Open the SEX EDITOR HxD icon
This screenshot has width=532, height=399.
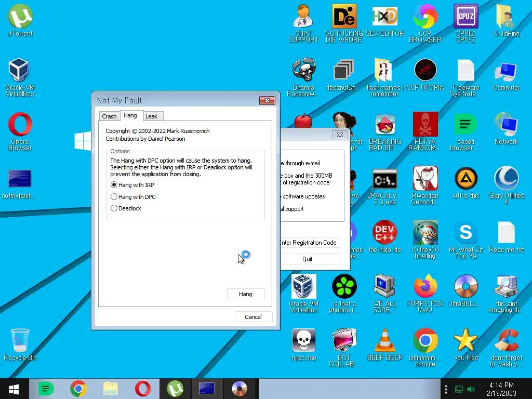(x=385, y=20)
